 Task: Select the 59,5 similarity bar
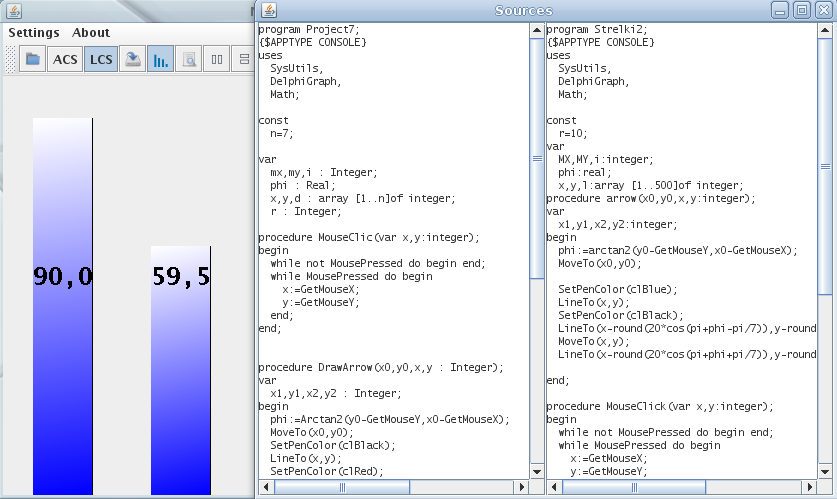pos(181,370)
